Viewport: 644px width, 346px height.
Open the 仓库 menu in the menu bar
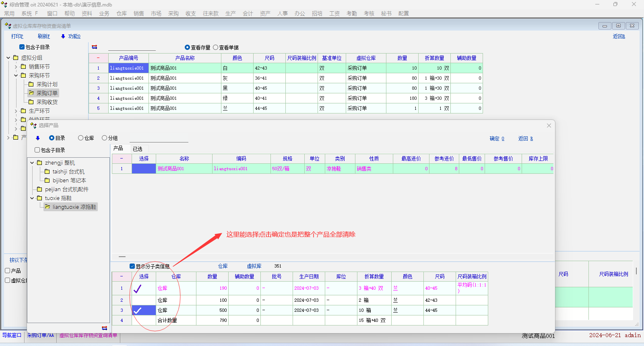click(121, 13)
